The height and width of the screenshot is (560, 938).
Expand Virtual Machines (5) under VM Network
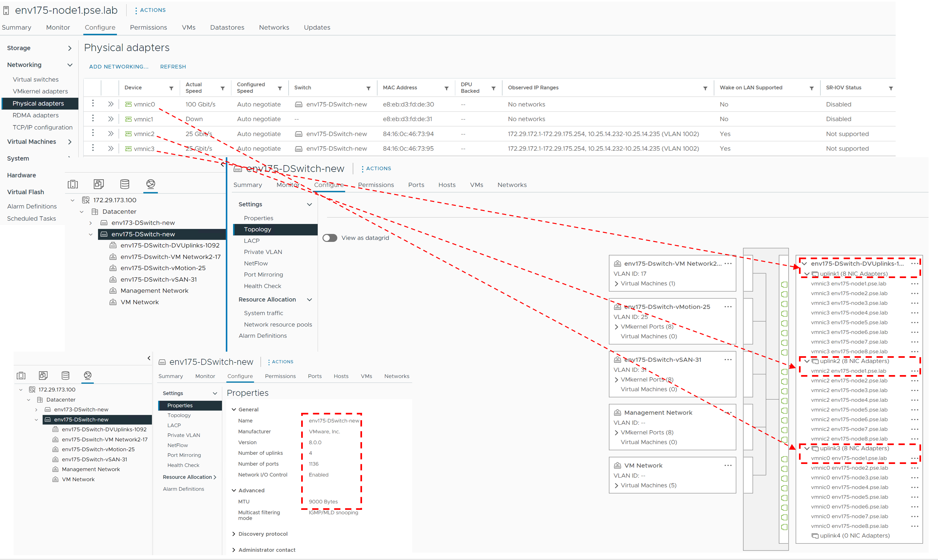(617, 485)
